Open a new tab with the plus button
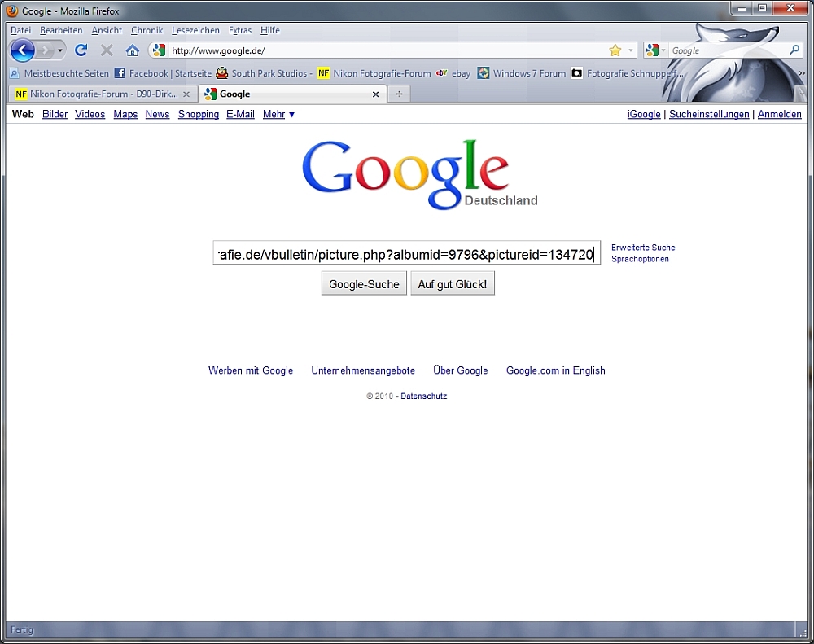This screenshot has height=644, width=814. 399,94
